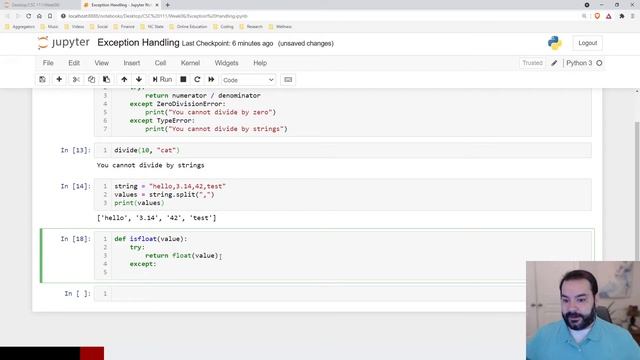Open the Cell menu
Screen dimensions: 640x360
[x=160, y=63]
